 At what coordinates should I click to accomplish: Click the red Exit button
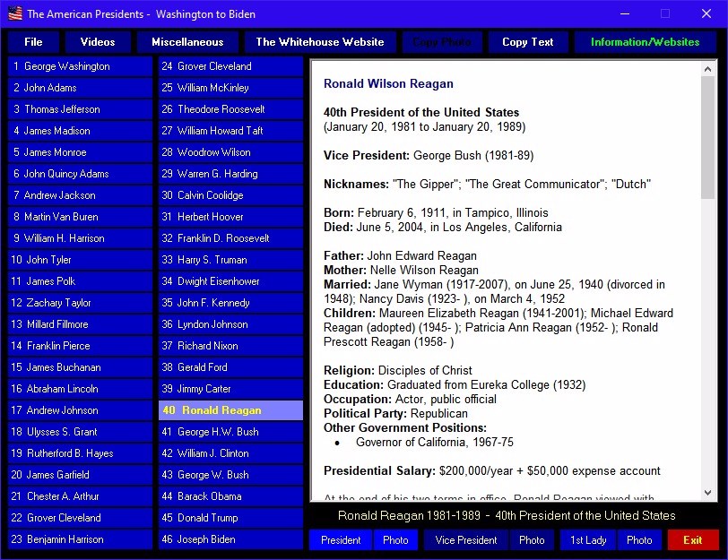pyautogui.click(x=693, y=540)
